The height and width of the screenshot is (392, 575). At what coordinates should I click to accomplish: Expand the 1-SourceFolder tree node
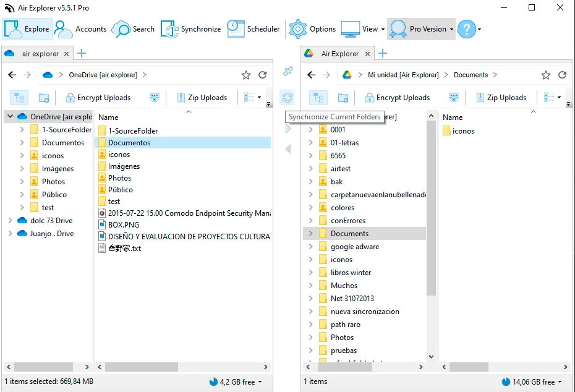click(x=22, y=129)
